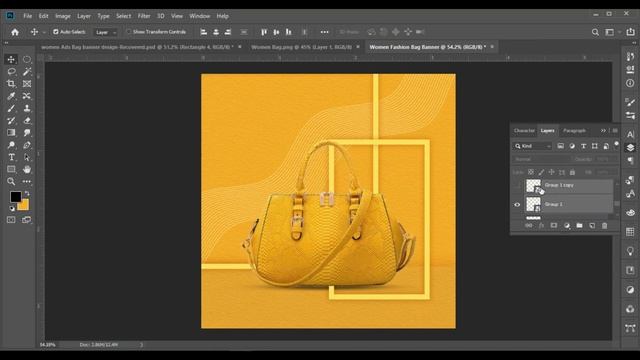
Task: Toggle layer filtering switch on or off
Action: [x=616, y=145]
